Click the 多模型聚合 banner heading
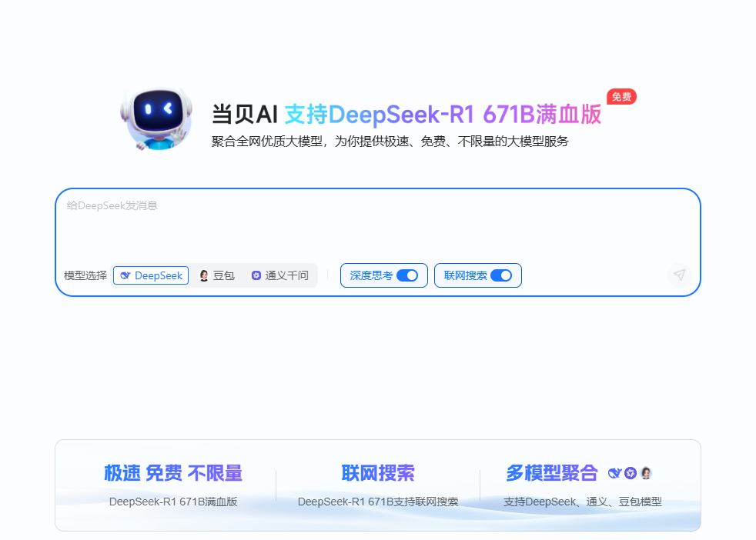 (552, 473)
